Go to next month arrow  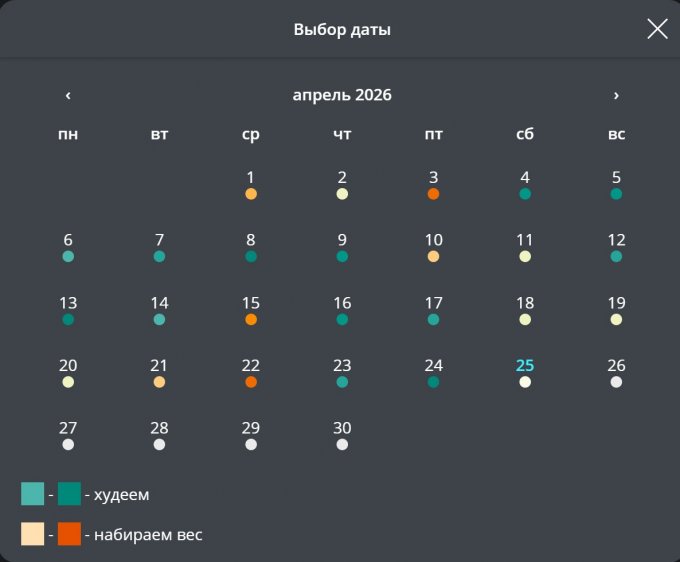616,96
